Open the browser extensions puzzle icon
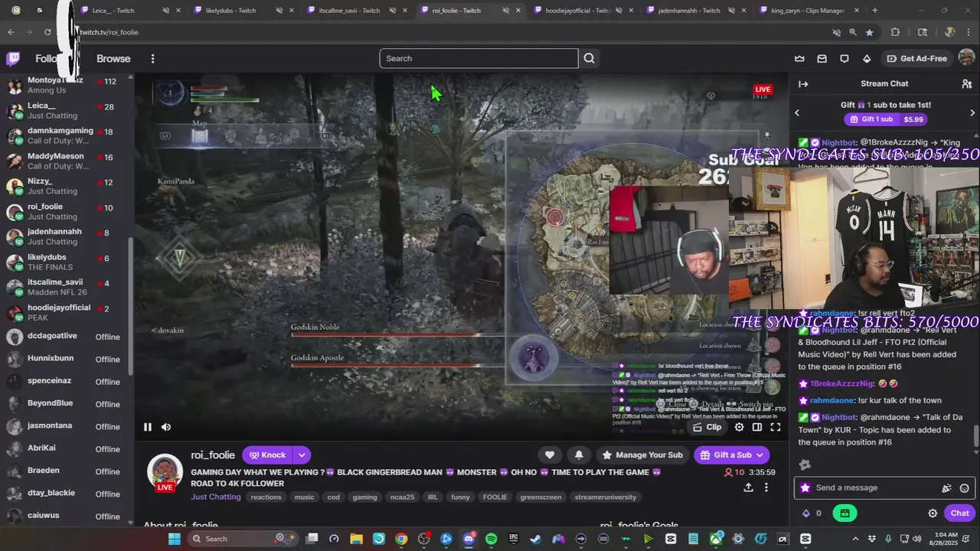980x551 pixels. tap(895, 32)
